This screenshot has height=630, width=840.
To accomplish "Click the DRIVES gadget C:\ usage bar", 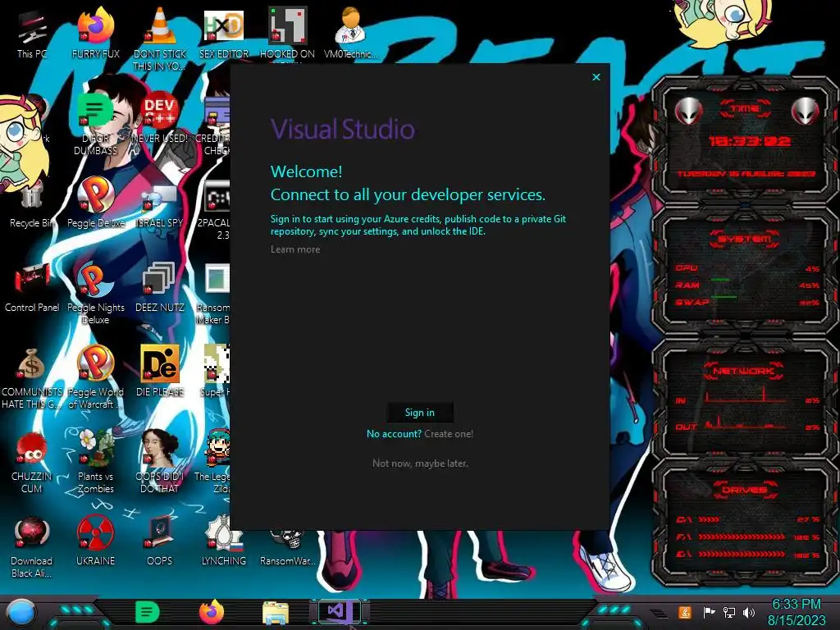I will click(x=709, y=519).
